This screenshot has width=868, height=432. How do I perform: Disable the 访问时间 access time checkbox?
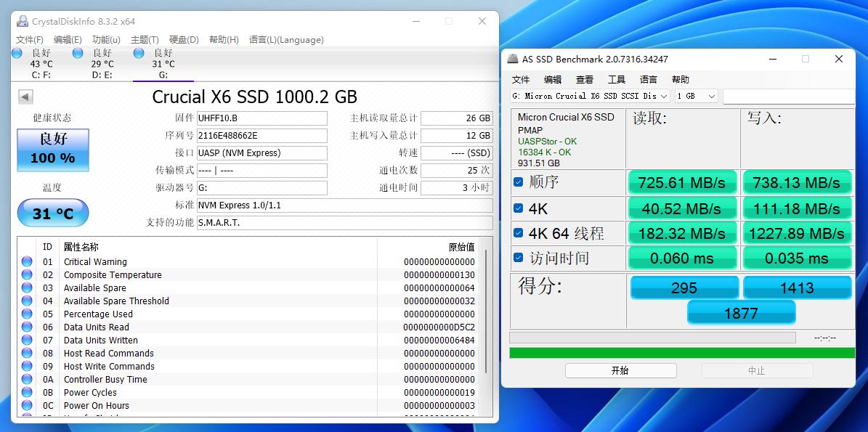519,258
